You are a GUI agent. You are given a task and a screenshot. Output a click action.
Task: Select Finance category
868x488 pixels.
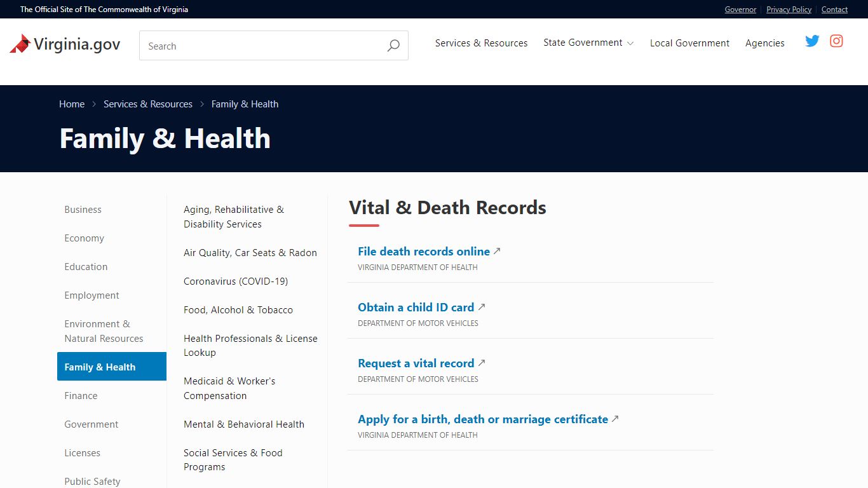pyautogui.click(x=81, y=396)
